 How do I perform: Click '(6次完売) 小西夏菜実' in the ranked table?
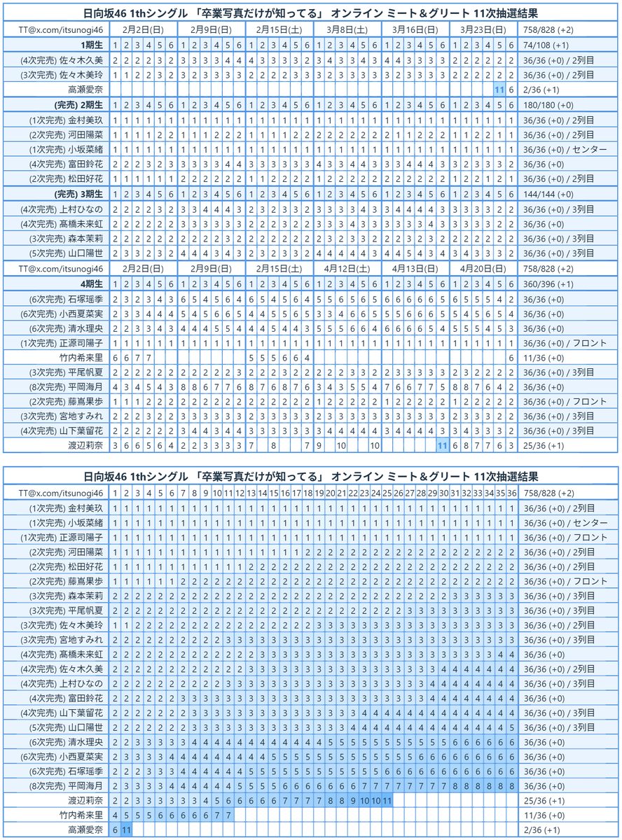[x=62, y=756]
